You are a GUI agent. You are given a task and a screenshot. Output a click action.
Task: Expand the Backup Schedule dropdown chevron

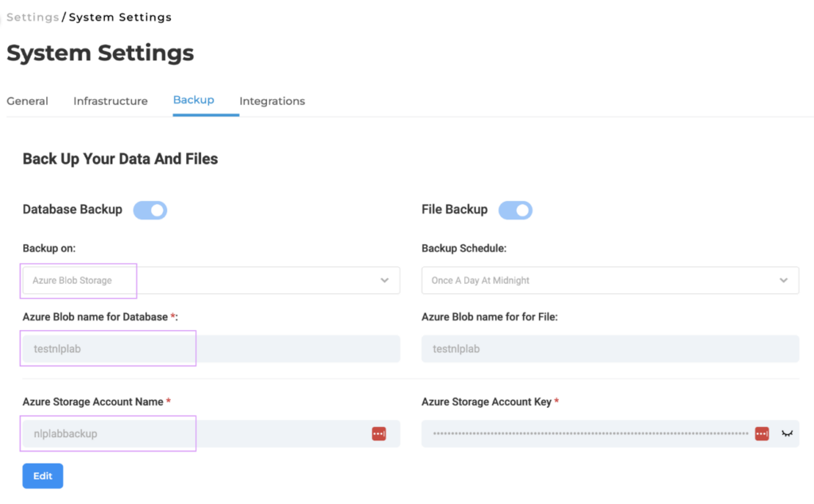[783, 281]
